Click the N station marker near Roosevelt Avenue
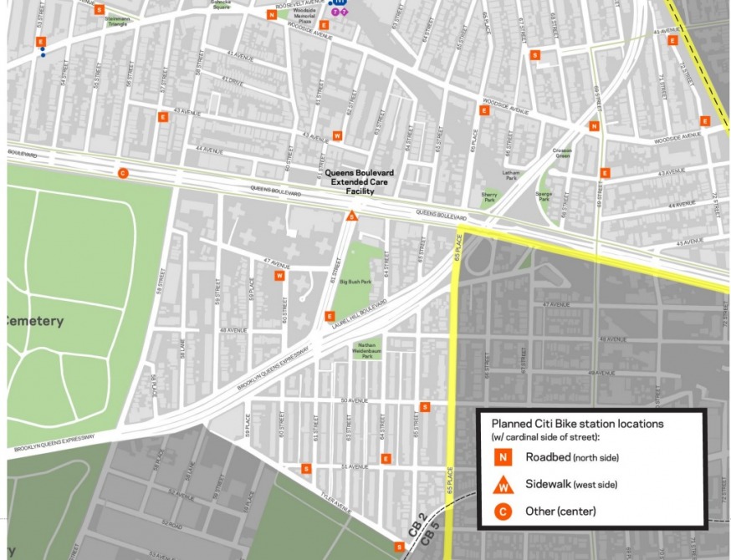This screenshot has width=731, height=560. point(272,14)
